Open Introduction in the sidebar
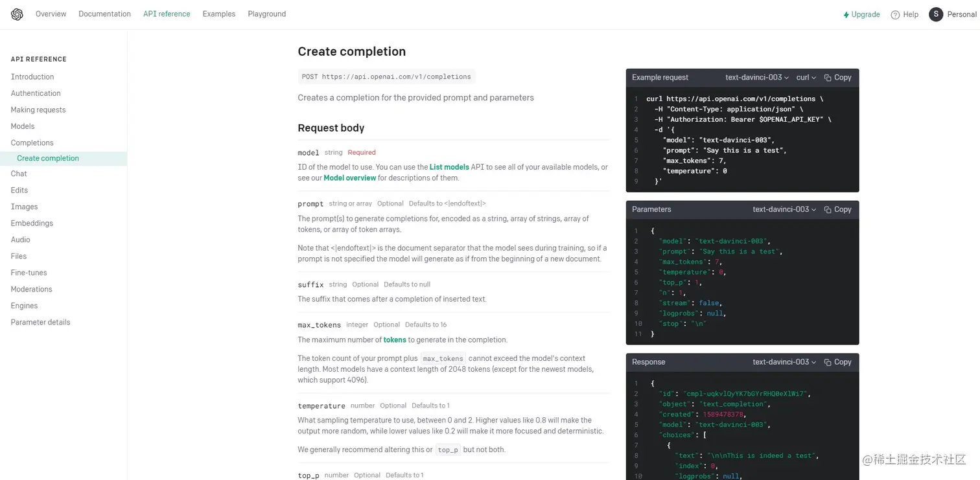The height and width of the screenshot is (480, 980). pos(32,77)
